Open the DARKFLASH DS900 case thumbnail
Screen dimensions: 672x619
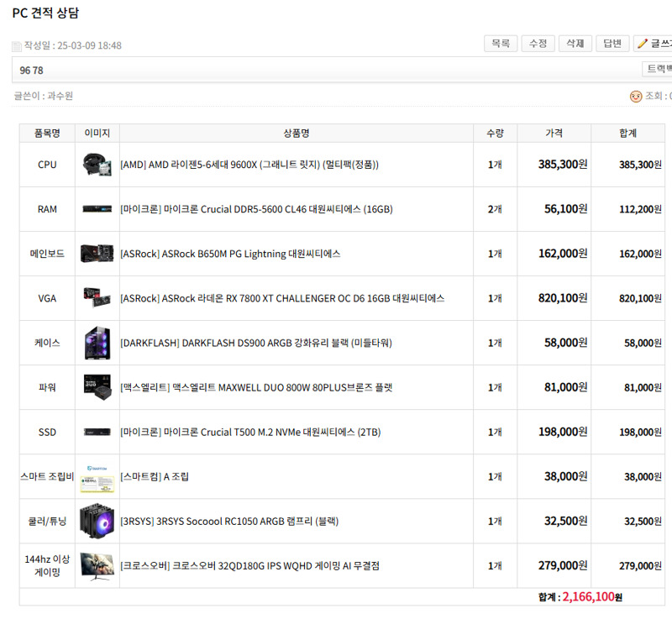click(x=97, y=343)
